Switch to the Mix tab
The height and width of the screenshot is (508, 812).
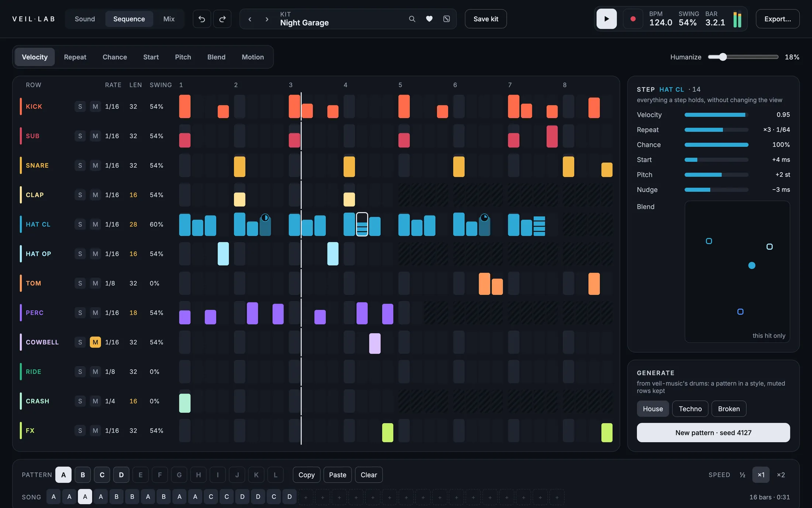(x=169, y=19)
